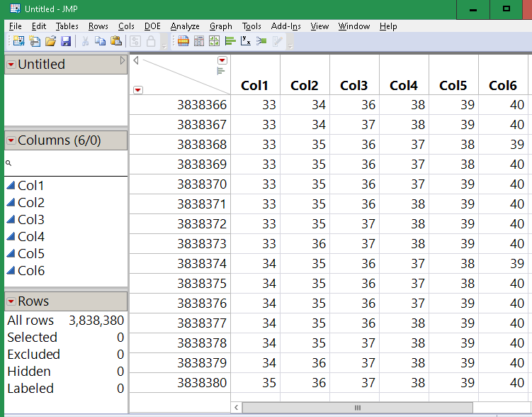Viewport: 532px width, 417px height.
Task: Click the Copy icon in the toolbar
Action: click(101, 41)
